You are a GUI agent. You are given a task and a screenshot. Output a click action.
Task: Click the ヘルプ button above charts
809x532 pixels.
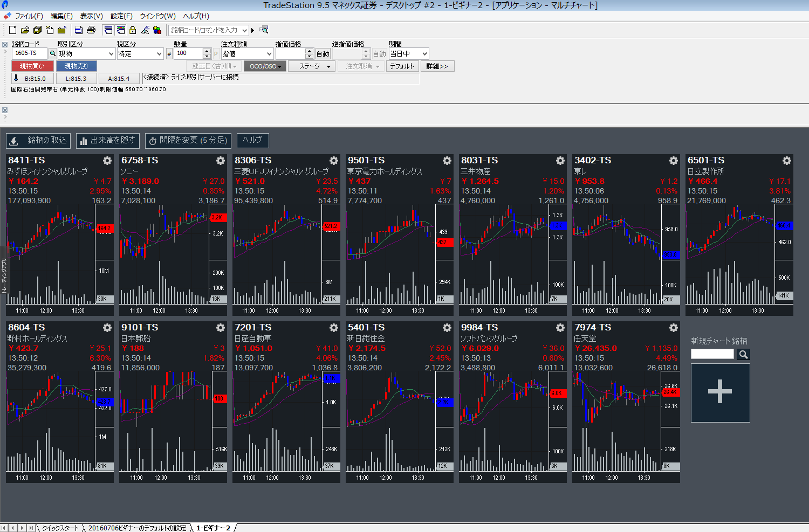[x=252, y=141]
